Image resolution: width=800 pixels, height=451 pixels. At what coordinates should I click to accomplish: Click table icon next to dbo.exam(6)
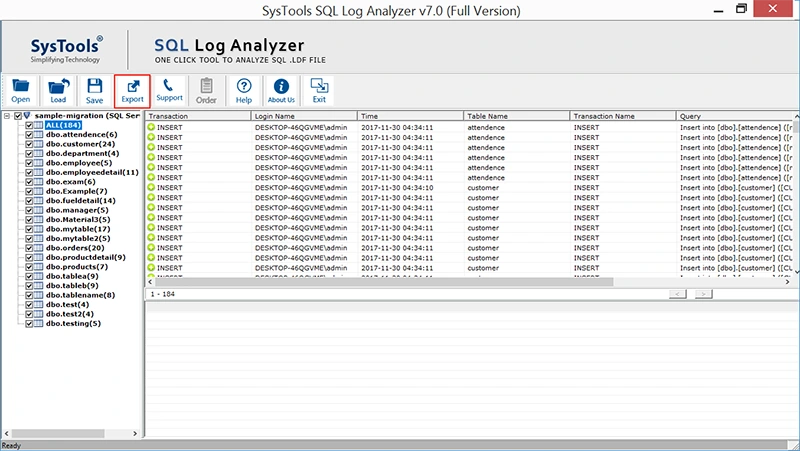click(x=38, y=182)
